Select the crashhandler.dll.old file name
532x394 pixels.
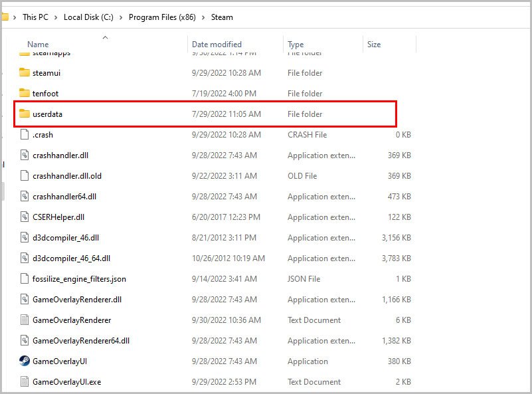pos(67,176)
